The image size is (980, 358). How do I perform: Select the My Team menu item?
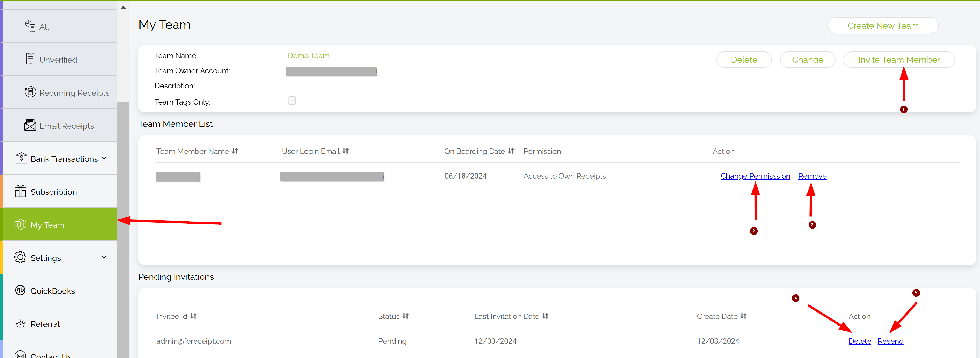[x=48, y=225]
